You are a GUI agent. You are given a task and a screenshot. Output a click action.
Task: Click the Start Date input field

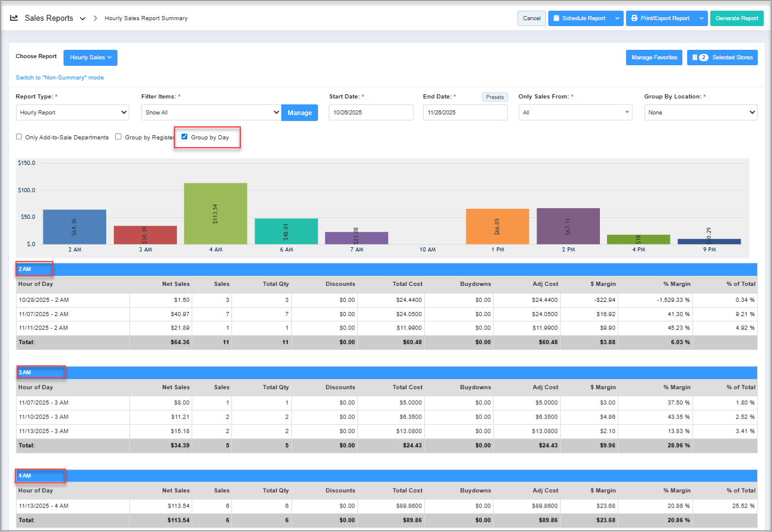click(x=371, y=112)
